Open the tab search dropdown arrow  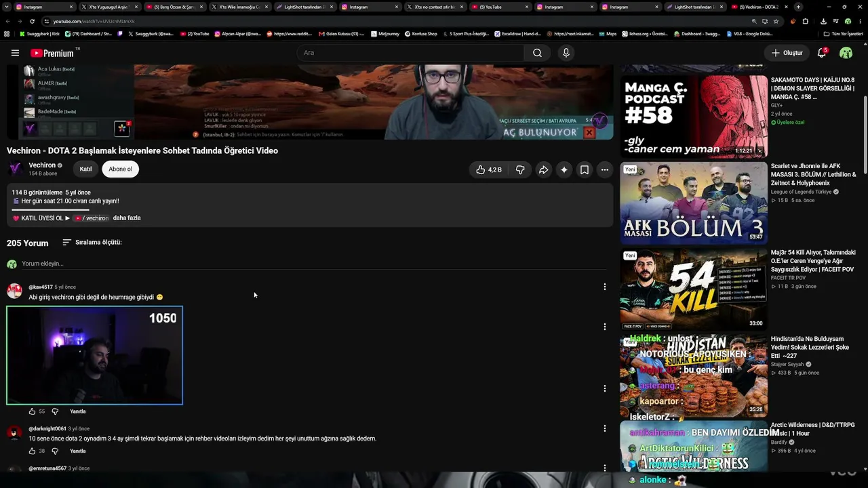7,7
